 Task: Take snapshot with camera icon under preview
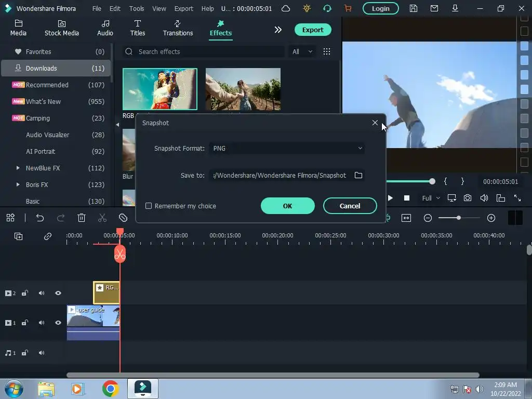point(468,198)
